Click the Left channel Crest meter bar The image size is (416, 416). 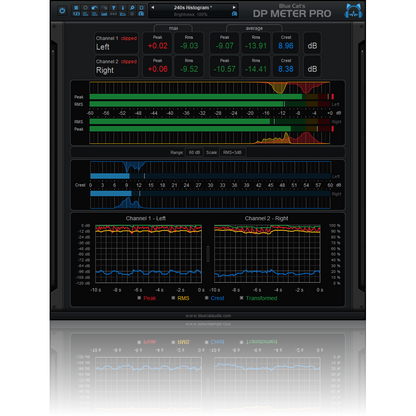210,176
